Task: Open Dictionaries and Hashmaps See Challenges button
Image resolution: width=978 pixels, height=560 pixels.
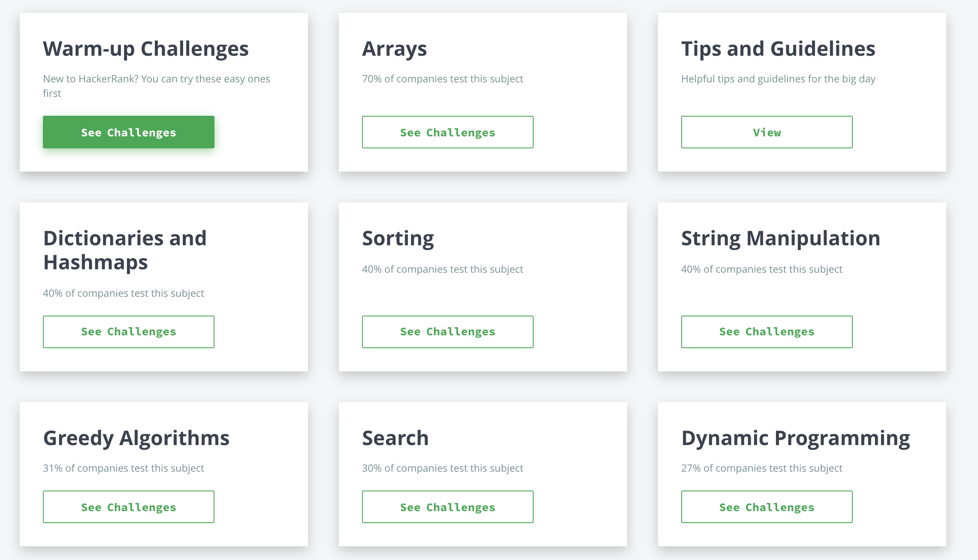Action: (129, 332)
